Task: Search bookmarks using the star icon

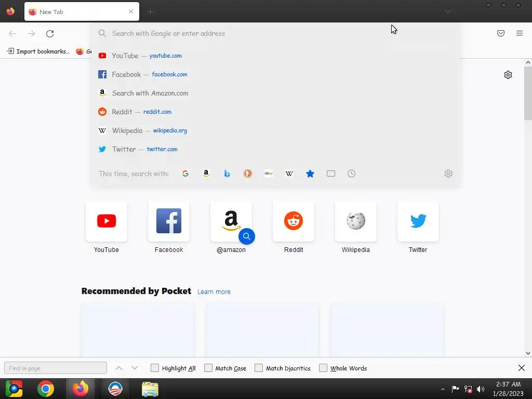Action: point(310,174)
